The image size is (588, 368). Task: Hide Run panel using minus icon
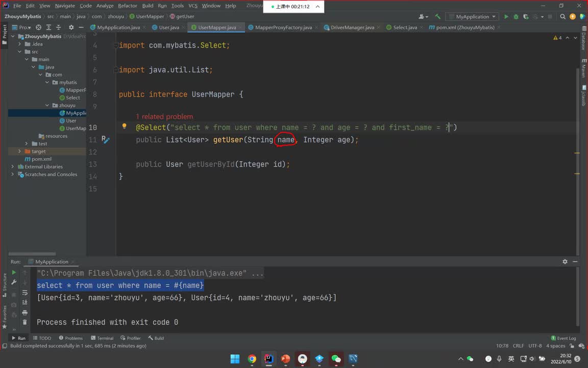click(575, 262)
